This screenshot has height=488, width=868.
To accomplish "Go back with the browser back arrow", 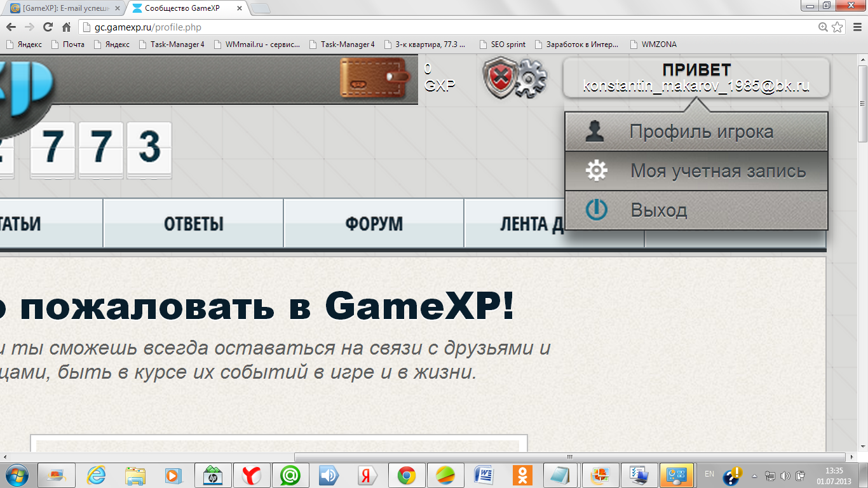I will 11,27.
